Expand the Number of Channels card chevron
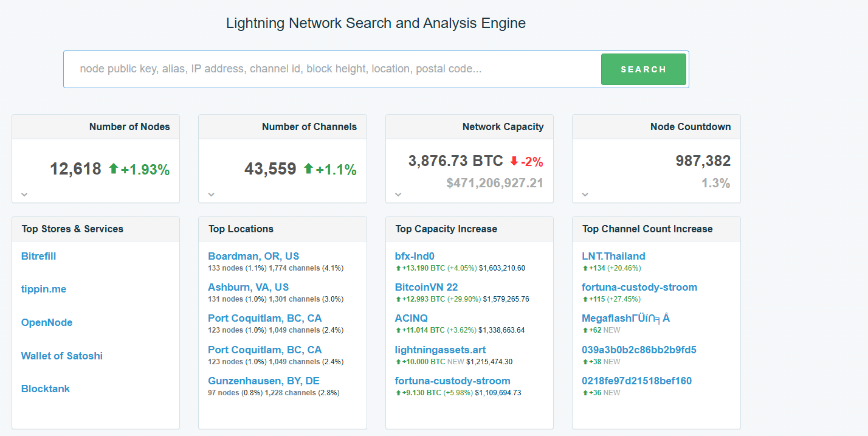 click(211, 195)
